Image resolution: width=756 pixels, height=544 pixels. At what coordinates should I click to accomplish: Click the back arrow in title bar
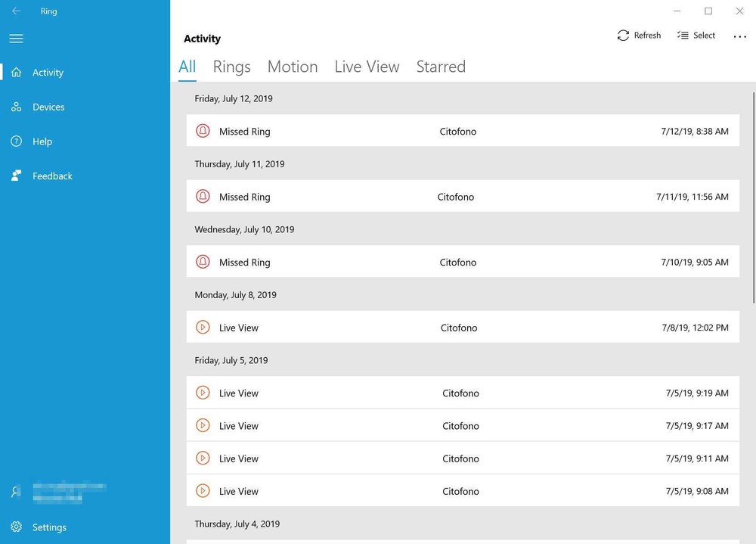point(16,11)
